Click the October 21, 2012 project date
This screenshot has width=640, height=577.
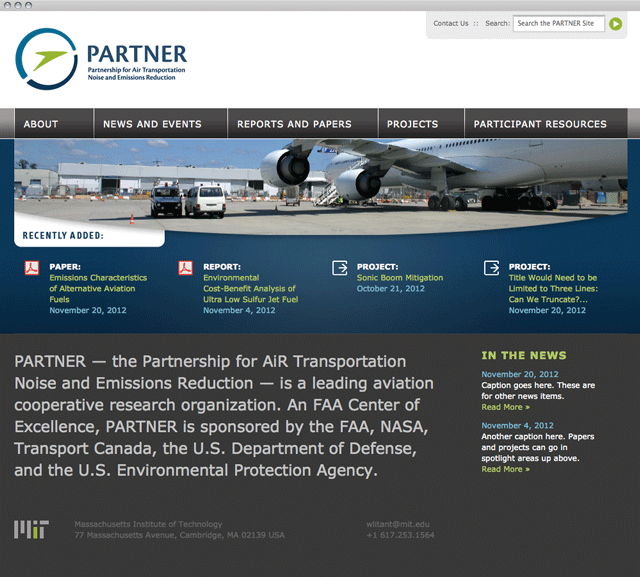(x=391, y=289)
